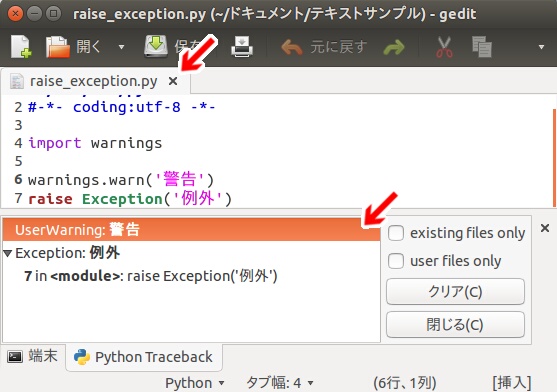Create a new document with toolbar icon
Image resolution: width=557 pixels, height=392 pixels.
21,47
